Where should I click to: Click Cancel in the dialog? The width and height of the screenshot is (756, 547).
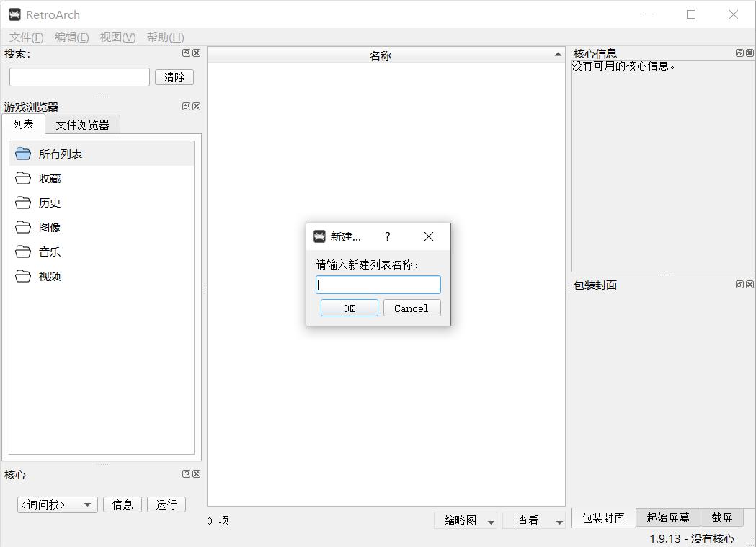(412, 308)
